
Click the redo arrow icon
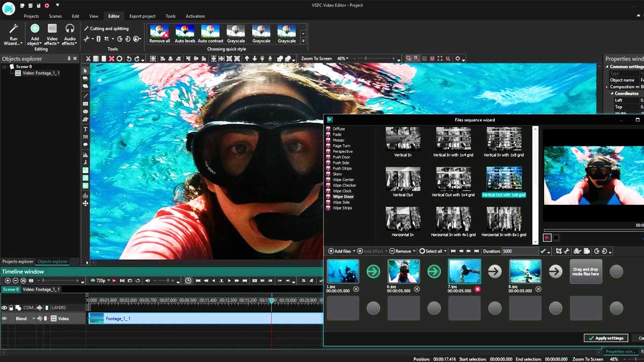[x=137, y=58]
